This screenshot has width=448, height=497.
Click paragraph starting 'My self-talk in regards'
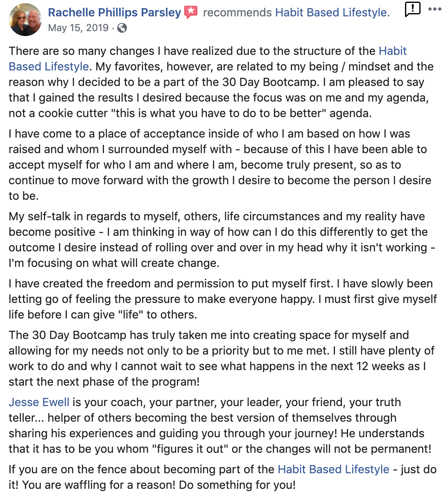pyautogui.click(x=222, y=239)
